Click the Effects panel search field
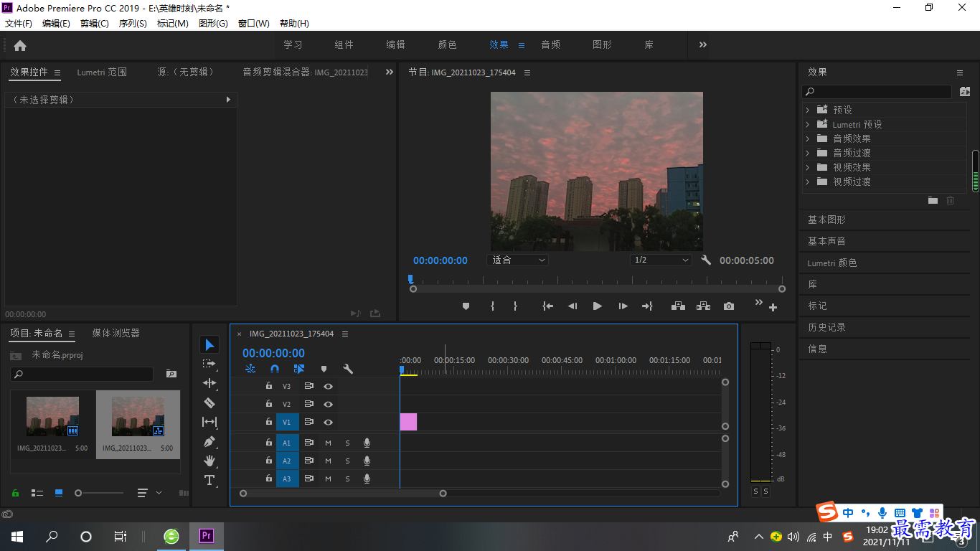The width and height of the screenshot is (980, 551). pyautogui.click(x=877, y=92)
